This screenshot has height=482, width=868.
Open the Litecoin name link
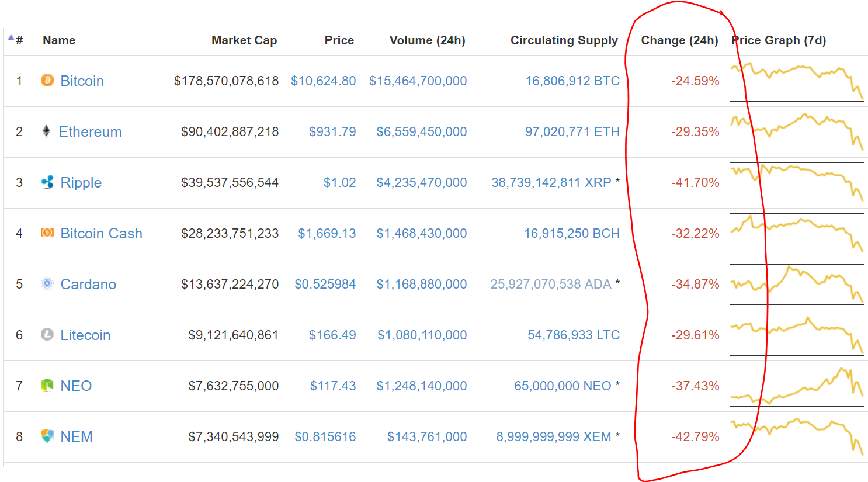coord(86,335)
